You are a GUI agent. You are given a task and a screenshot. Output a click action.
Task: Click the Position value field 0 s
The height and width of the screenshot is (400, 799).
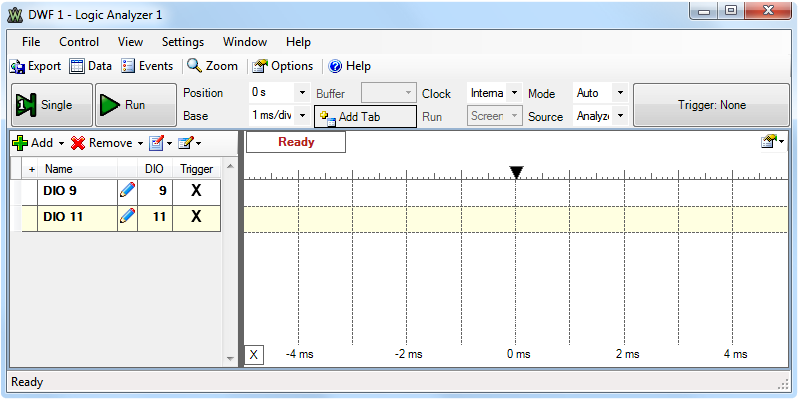[x=272, y=93]
